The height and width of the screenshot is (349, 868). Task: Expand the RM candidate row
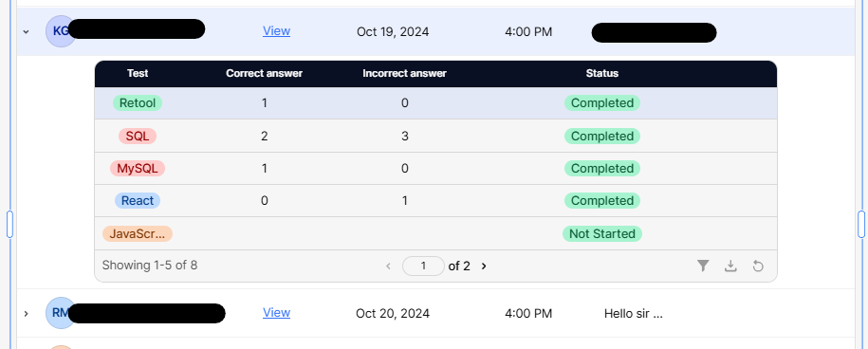[26, 314]
